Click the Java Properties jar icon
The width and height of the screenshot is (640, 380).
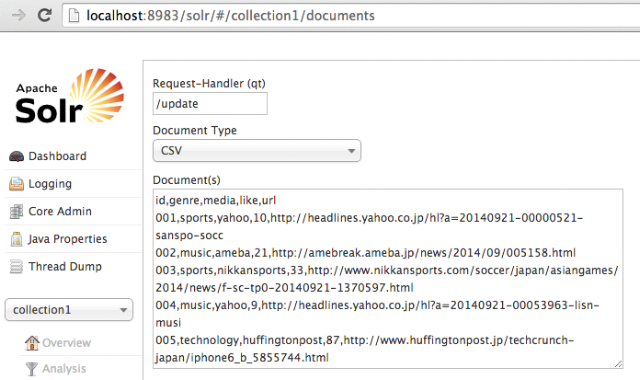16,239
